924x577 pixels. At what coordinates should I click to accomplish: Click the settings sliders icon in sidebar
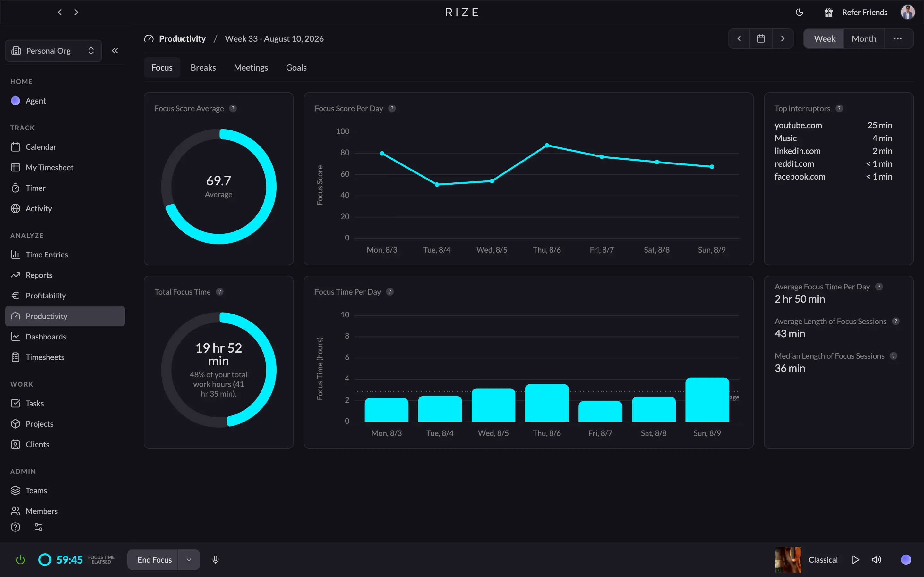click(38, 527)
